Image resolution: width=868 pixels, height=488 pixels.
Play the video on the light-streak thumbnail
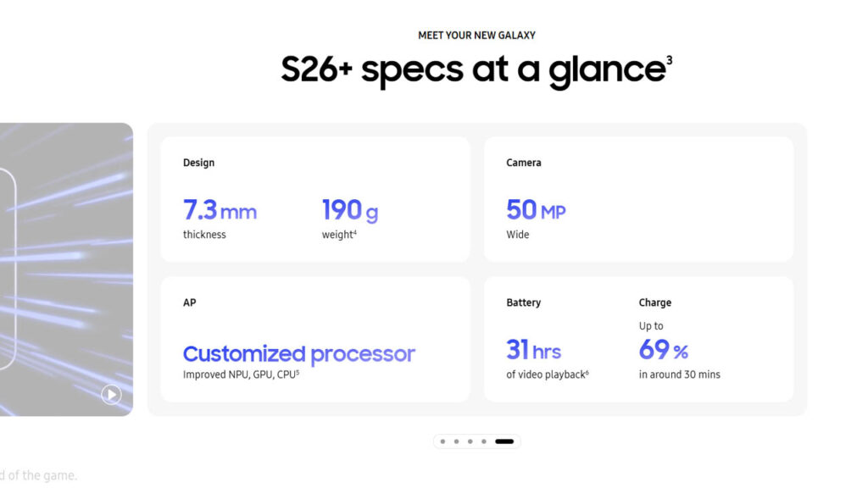pos(111,394)
